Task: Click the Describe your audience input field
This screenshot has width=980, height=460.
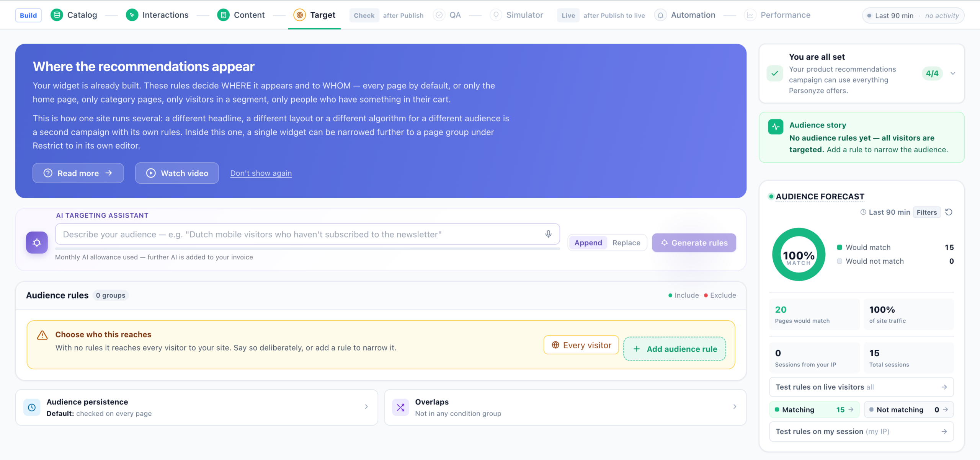Action: pyautogui.click(x=307, y=234)
